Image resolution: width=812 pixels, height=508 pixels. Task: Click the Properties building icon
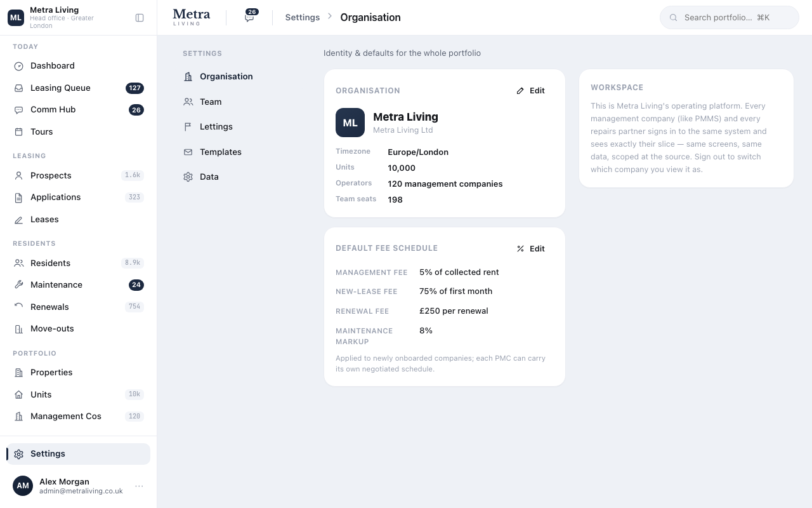[x=18, y=373]
